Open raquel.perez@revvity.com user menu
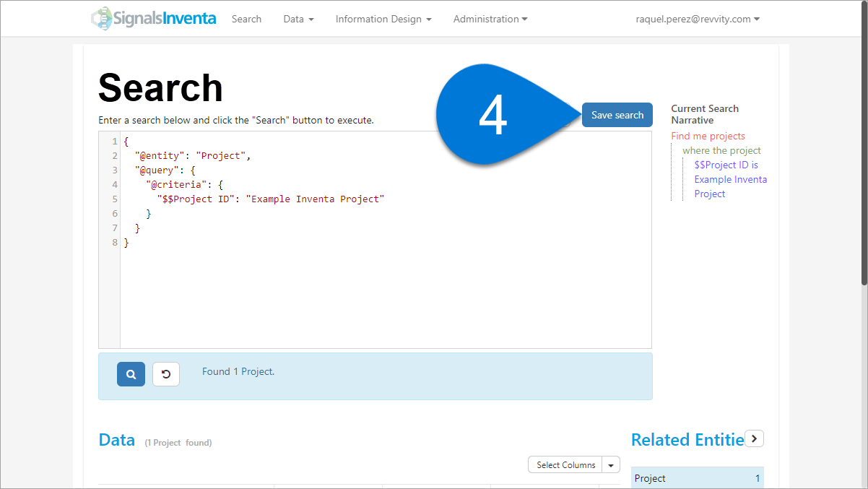868x489 pixels. pos(698,19)
